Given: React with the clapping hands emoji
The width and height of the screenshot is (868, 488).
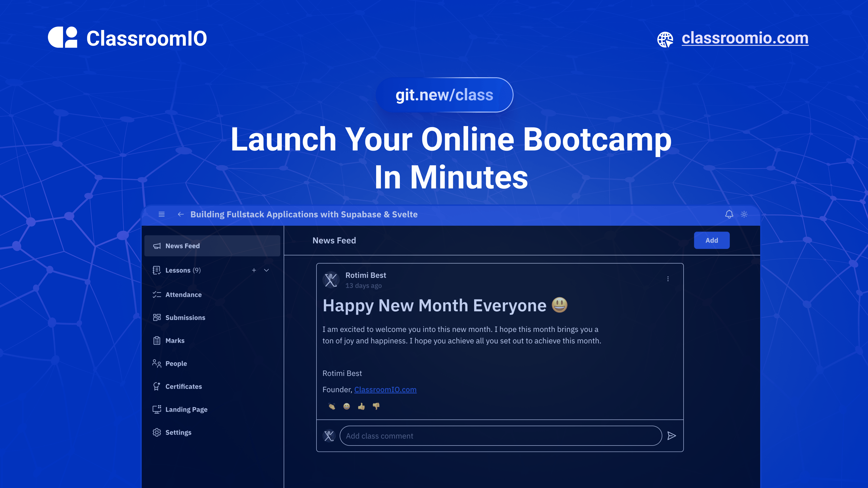Looking at the screenshot, I should (x=332, y=406).
